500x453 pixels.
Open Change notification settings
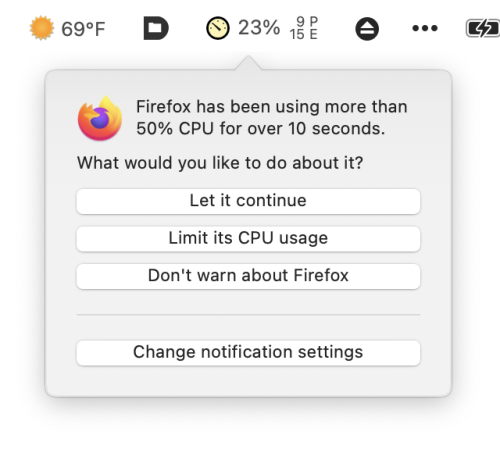[x=248, y=353]
